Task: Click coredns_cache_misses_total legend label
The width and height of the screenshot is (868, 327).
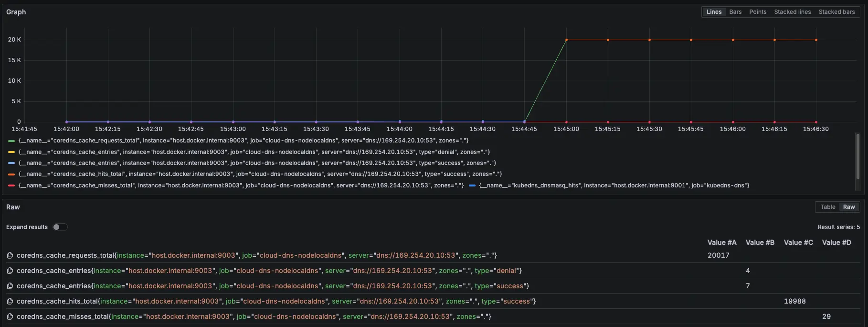Action: [241, 185]
